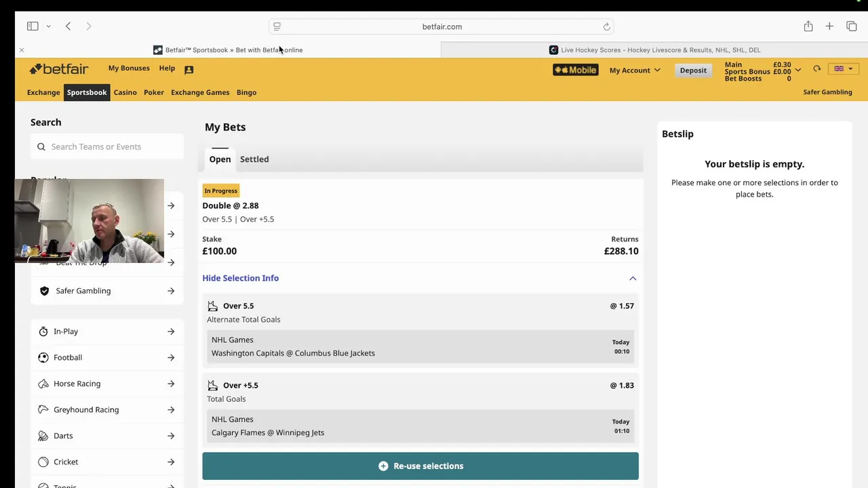The image size is (868, 488).
Task: Click Safari's reload page icon
Action: click(x=606, y=27)
